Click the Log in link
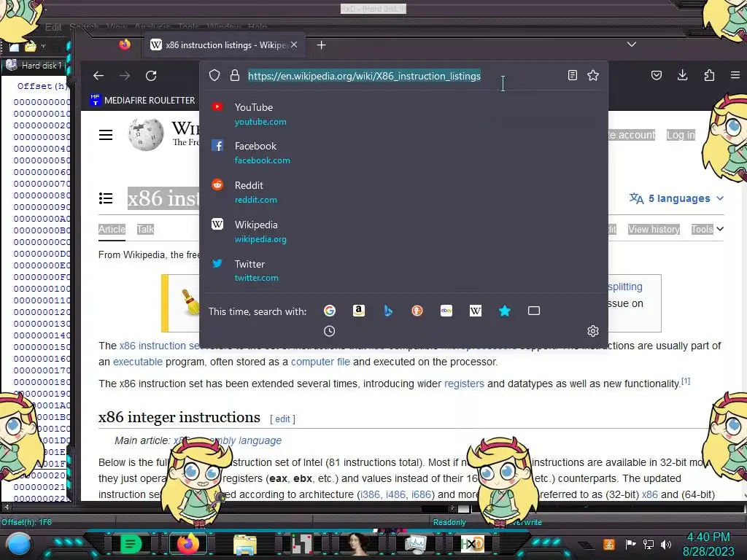This screenshot has height=560, width=747. [x=681, y=135]
